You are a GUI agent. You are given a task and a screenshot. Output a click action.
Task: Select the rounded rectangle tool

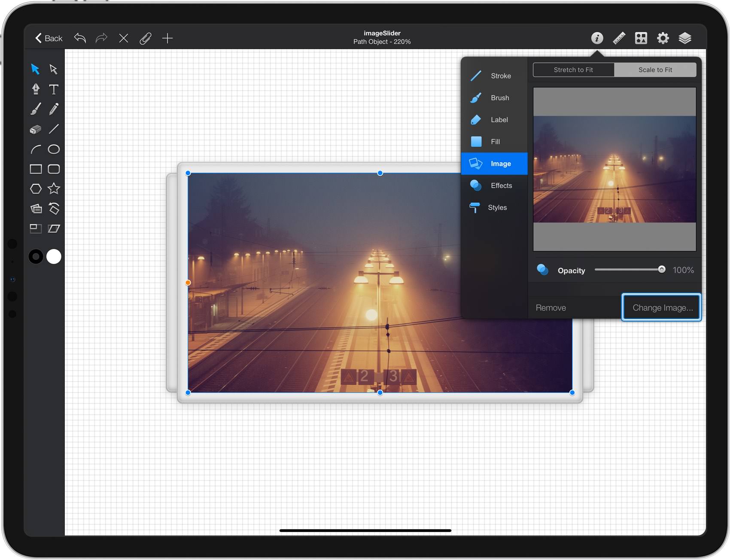tap(54, 169)
